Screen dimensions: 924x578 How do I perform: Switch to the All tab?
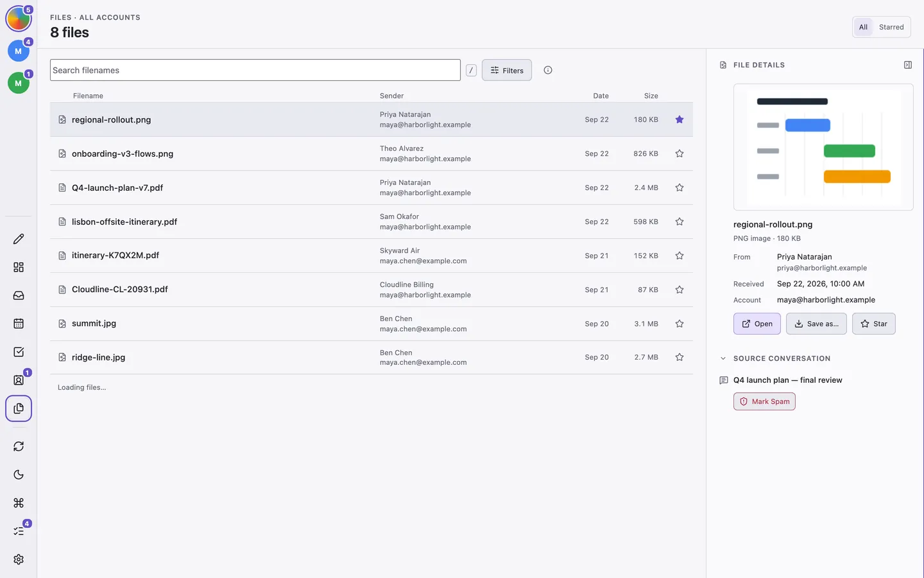tap(863, 27)
